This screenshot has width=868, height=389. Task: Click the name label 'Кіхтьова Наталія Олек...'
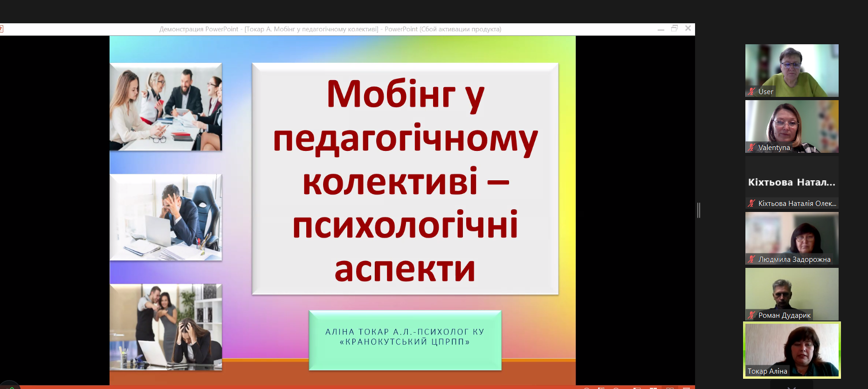click(797, 204)
